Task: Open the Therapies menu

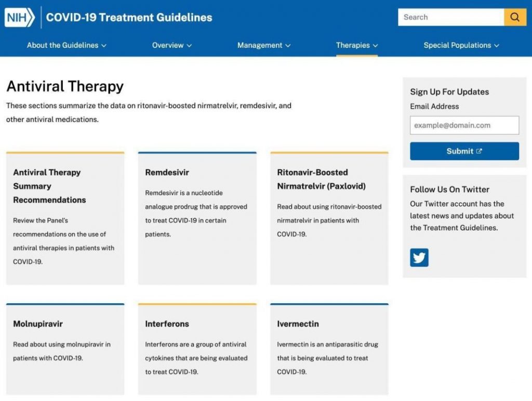Action: click(356, 45)
